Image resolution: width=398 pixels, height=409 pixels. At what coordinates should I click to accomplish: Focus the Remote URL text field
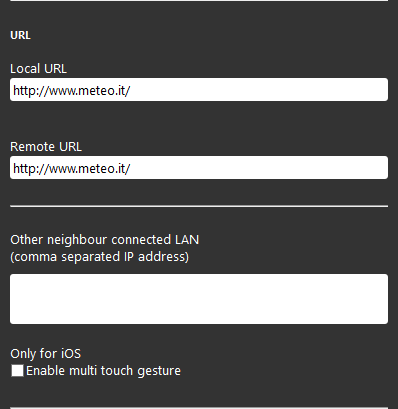199,168
